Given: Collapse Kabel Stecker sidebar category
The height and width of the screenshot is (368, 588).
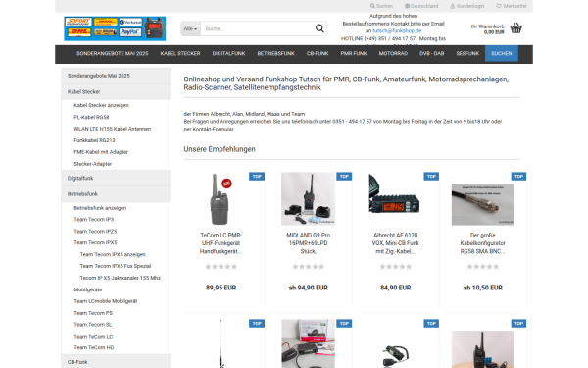Looking at the screenshot, I should (117, 91).
